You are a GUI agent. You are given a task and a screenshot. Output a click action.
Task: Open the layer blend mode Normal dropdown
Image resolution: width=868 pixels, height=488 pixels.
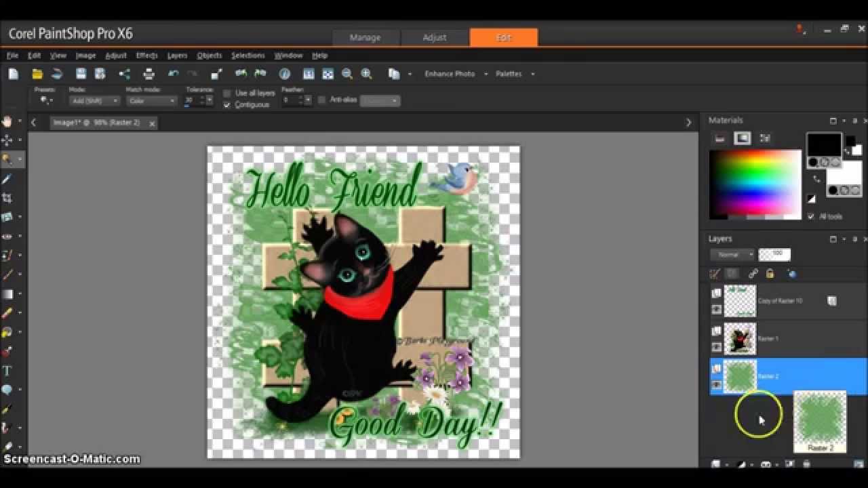(x=732, y=255)
